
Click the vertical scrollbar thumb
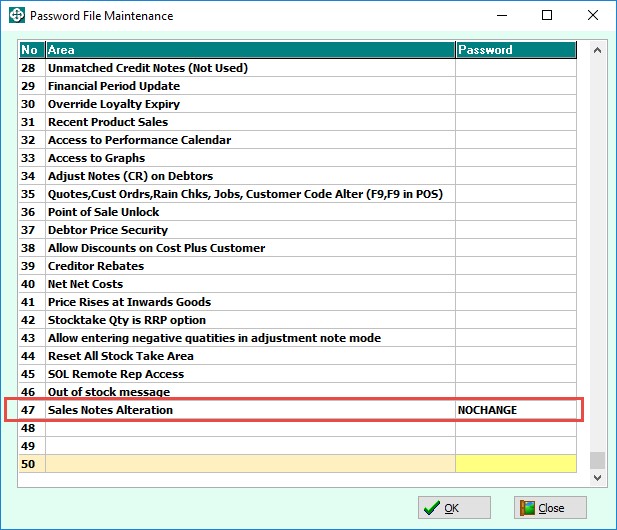[x=597, y=460]
